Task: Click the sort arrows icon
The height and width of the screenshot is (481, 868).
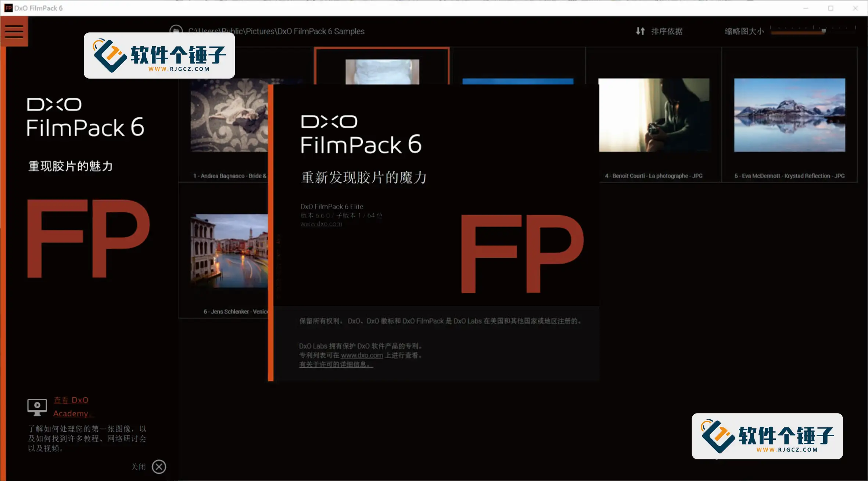Action: (640, 31)
